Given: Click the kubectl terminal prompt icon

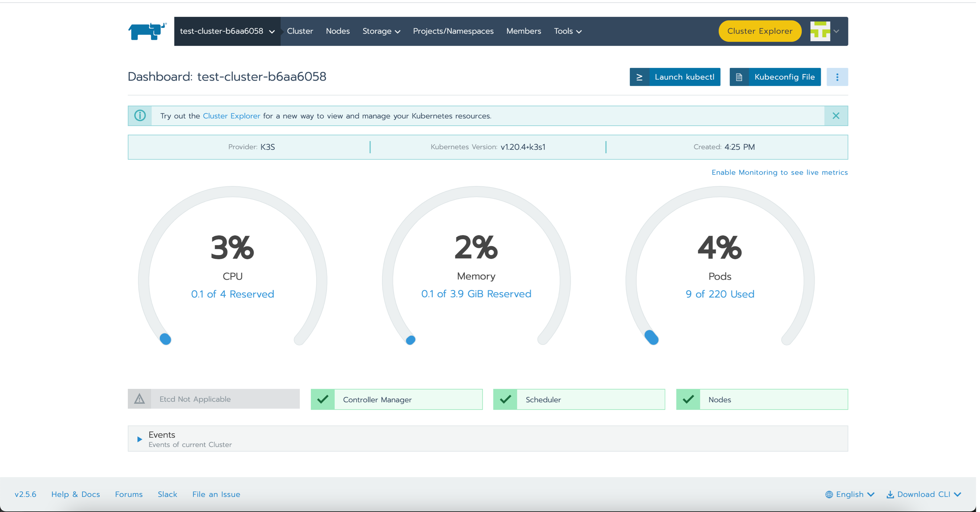Looking at the screenshot, I should (640, 77).
